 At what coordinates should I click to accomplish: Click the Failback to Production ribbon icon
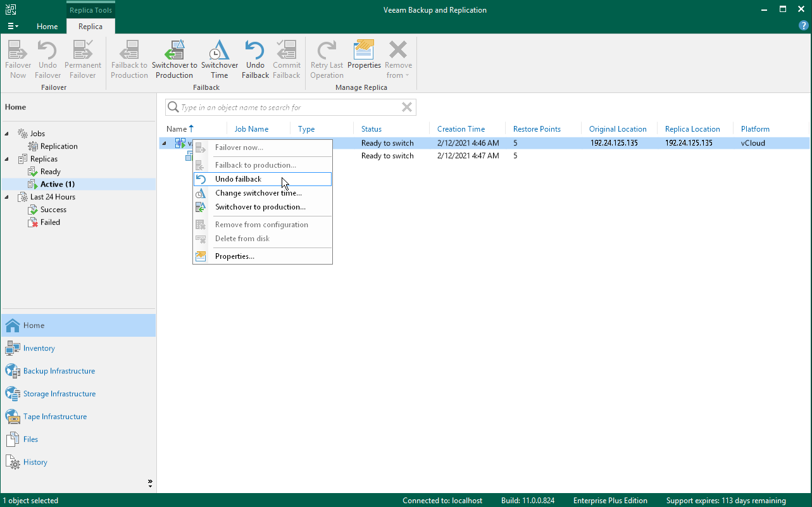pyautogui.click(x=129, y=60)
